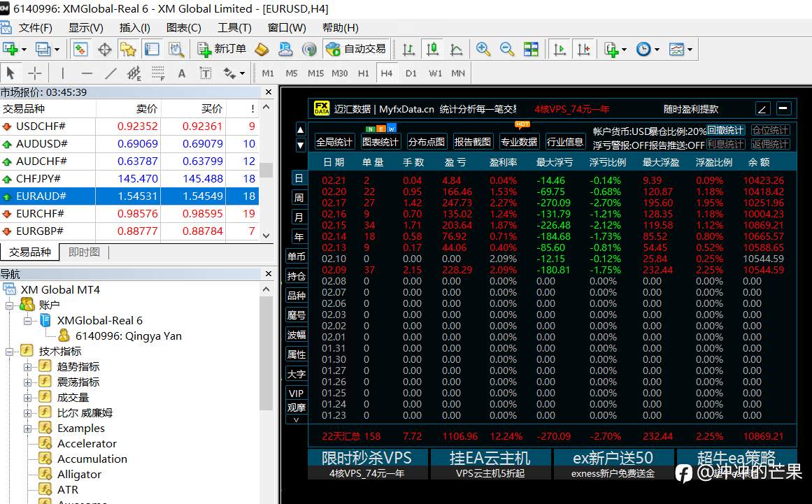
Task: Expand the Examples folder
Action: point(27,429)
